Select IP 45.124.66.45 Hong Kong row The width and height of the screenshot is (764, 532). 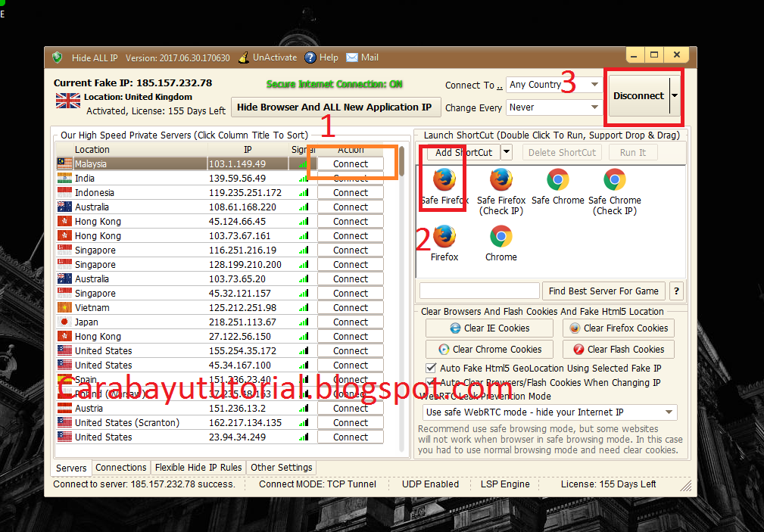point(220,221)
